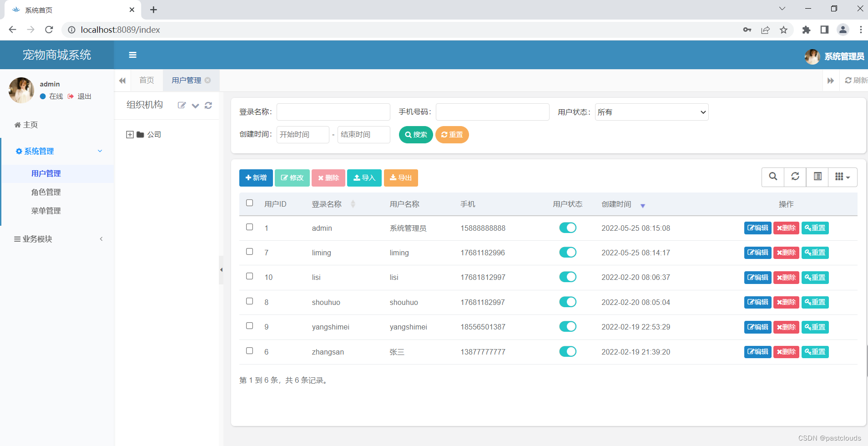Click the edit icon next to 组织机构
Viewport: 868px width, 446px height.
tap(182, 105)
